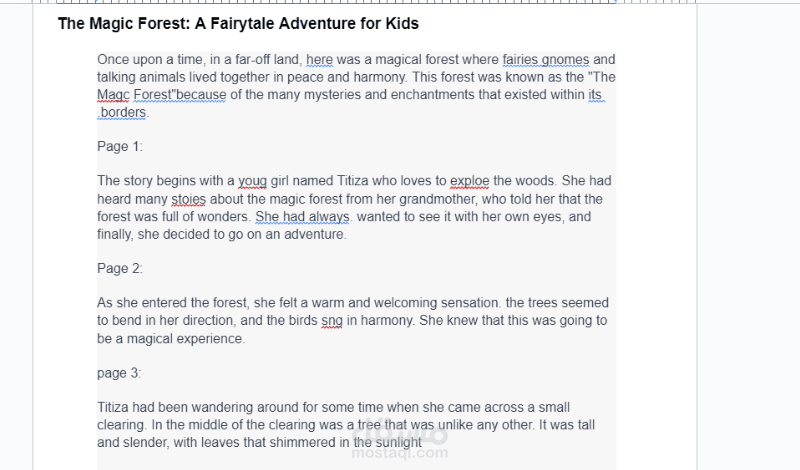Click the underlined word "borders"
800x470 pixels.
123,112
